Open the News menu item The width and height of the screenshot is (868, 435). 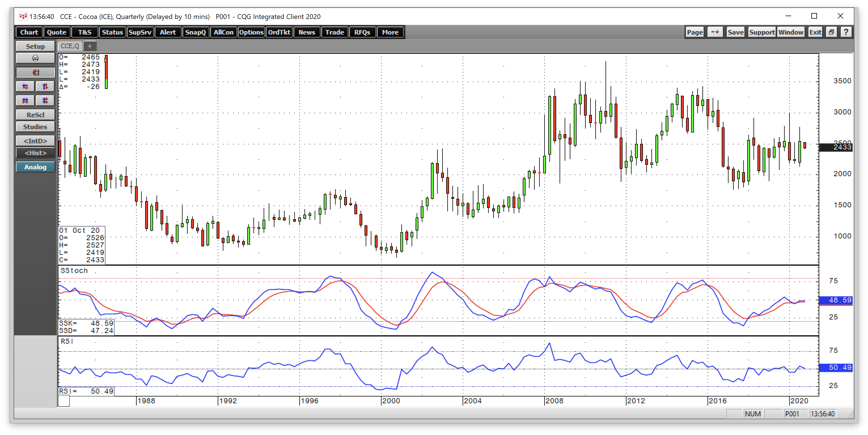(x=306, y=32)
